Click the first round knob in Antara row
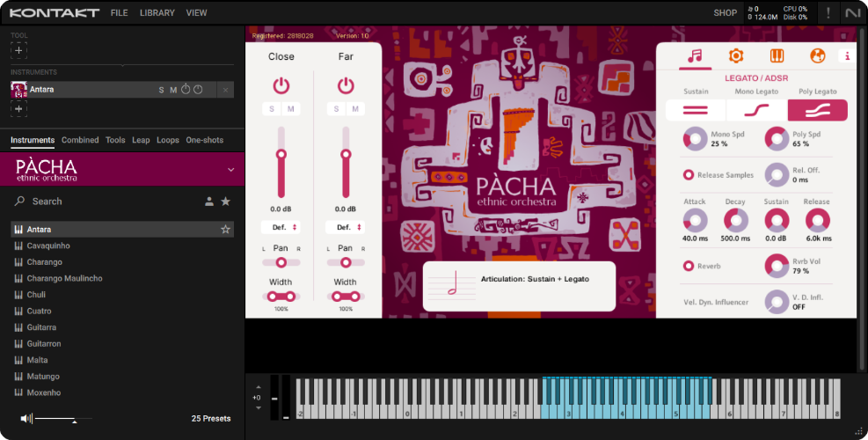The height and width of the screenshot is (440, 868). [186, 89]
